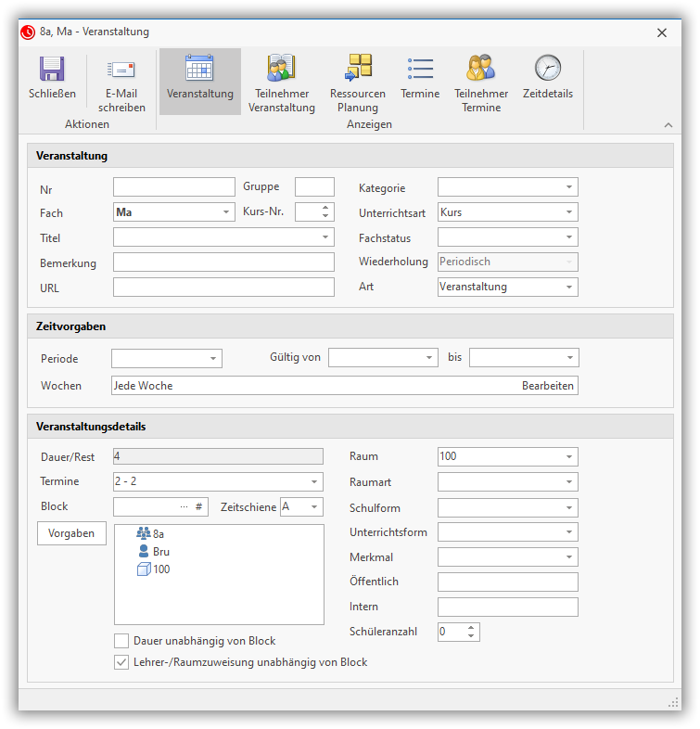Expand the Fach dropdown showing Ma
Viewport: 700px width, 729px height.
[227, 212]
